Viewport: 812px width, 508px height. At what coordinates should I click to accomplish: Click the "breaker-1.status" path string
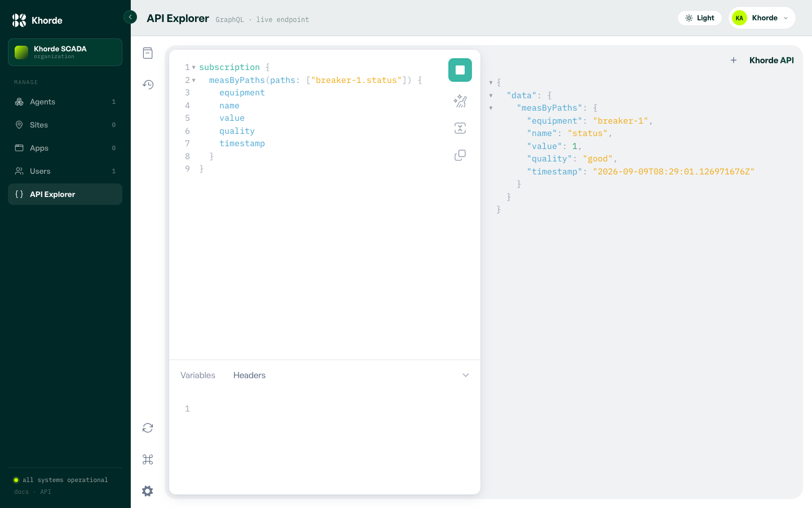[356, 80]
